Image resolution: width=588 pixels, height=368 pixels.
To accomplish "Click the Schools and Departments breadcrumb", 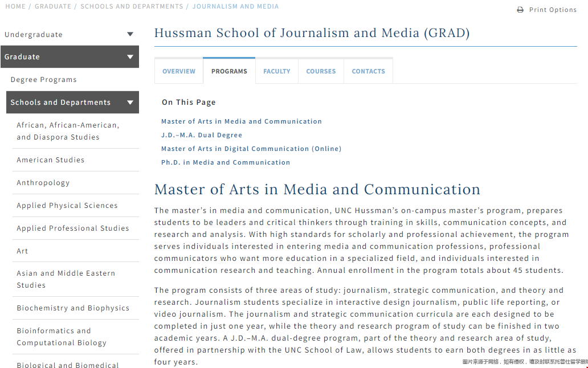I will [132, 6].
